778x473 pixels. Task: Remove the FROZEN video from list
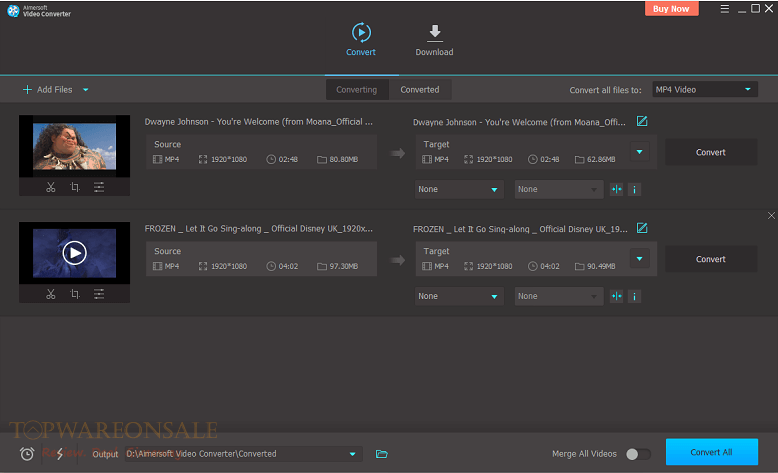(x=771, y=215)
